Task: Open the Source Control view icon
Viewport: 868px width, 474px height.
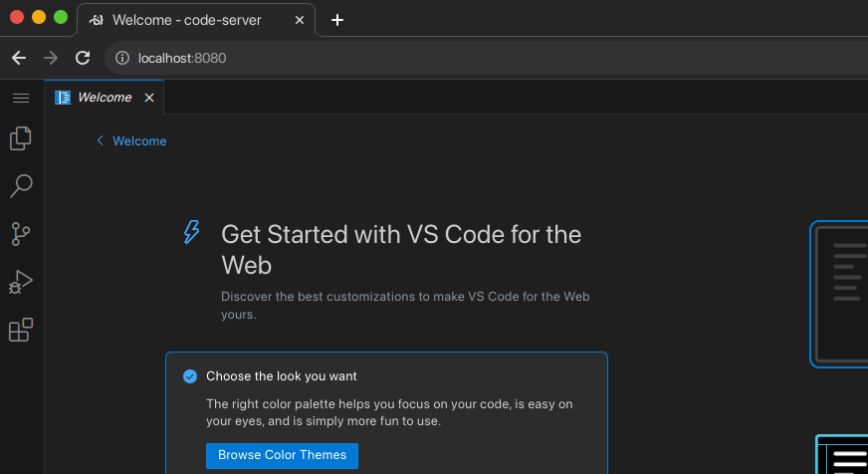Action: coord(21,234)
